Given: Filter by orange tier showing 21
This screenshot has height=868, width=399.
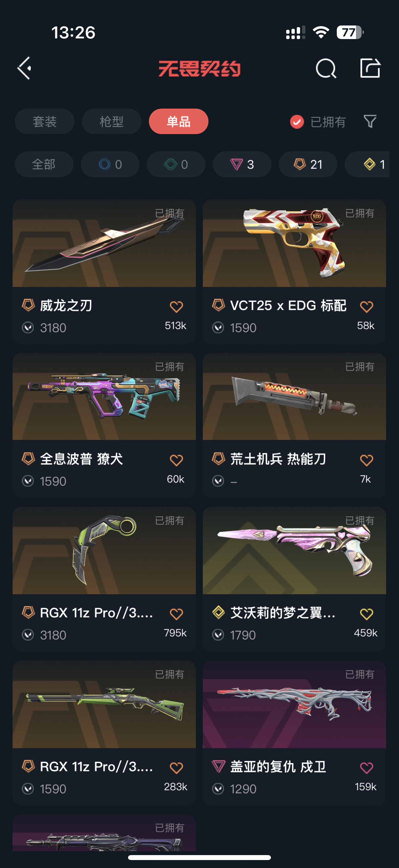Looking at the screenshot, I should coord(308,164).
